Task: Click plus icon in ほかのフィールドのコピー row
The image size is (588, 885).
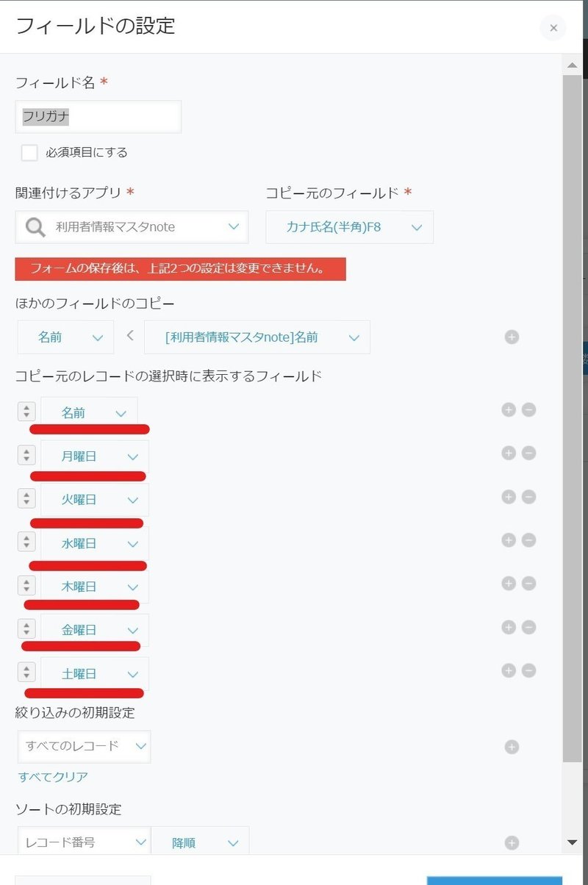Action: pos(512,337)
